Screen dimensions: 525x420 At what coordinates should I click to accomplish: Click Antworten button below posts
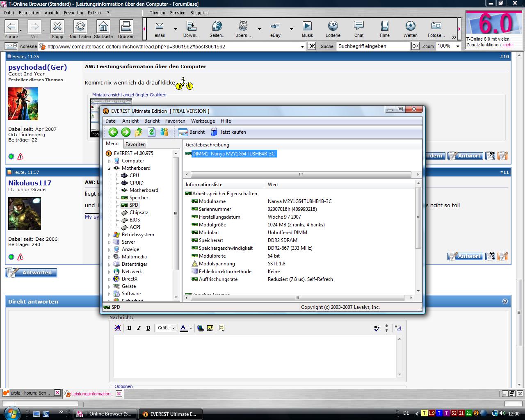31,273
